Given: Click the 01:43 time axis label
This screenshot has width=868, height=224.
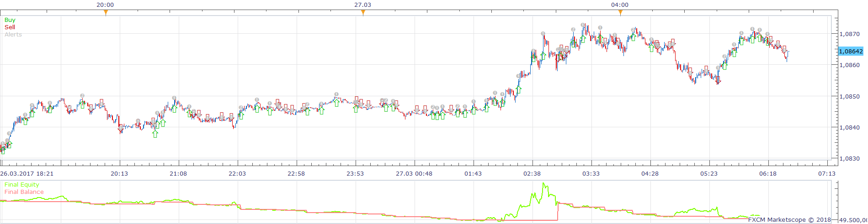Looking at the screenshot, I should (x=473, y=174).
